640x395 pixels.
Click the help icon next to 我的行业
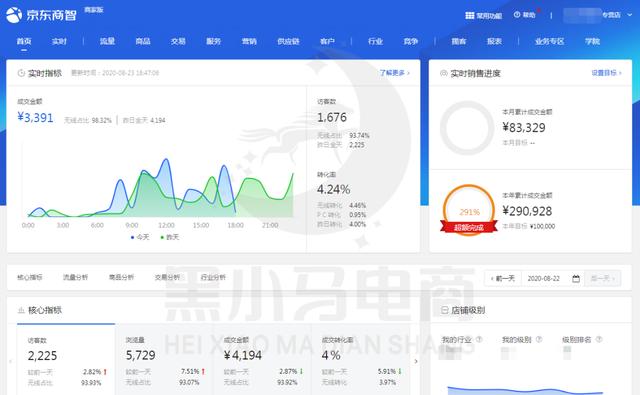pyautogui.click(x=479, y=339)
